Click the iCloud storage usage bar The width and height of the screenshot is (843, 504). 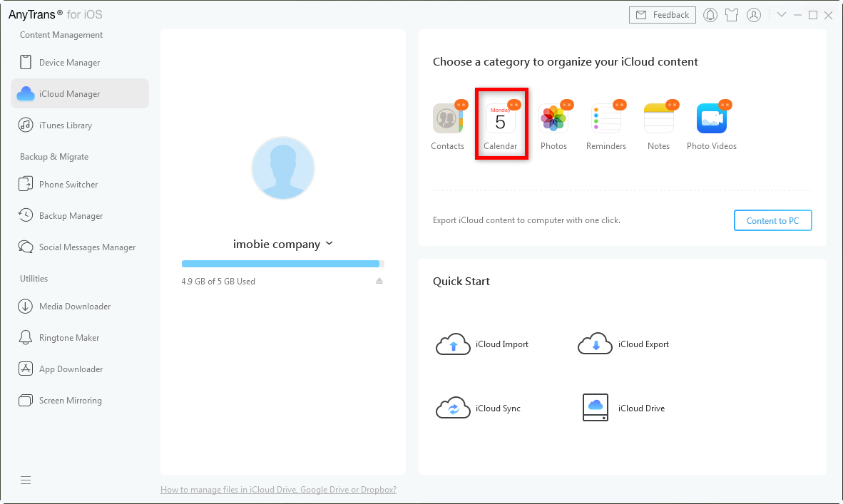point(283,264)
